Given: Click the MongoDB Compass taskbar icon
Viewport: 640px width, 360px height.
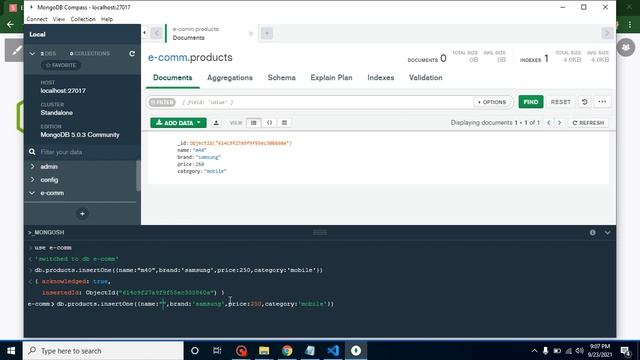Looking at the screenshot, I should coord(356,351).
